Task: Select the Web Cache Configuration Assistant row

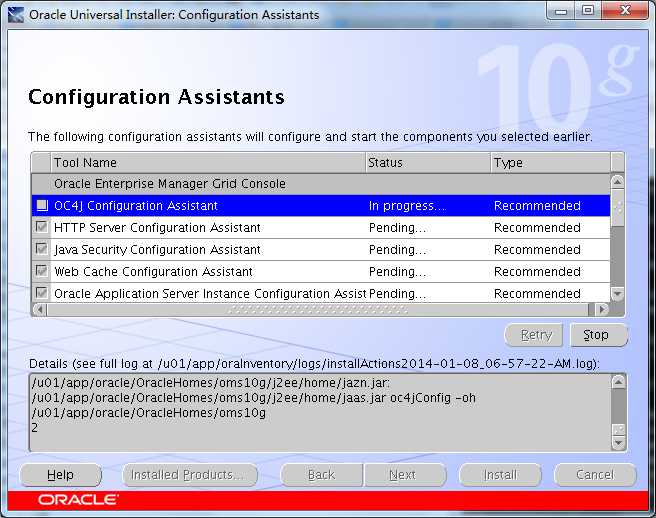Action: [x=321, y=272]
